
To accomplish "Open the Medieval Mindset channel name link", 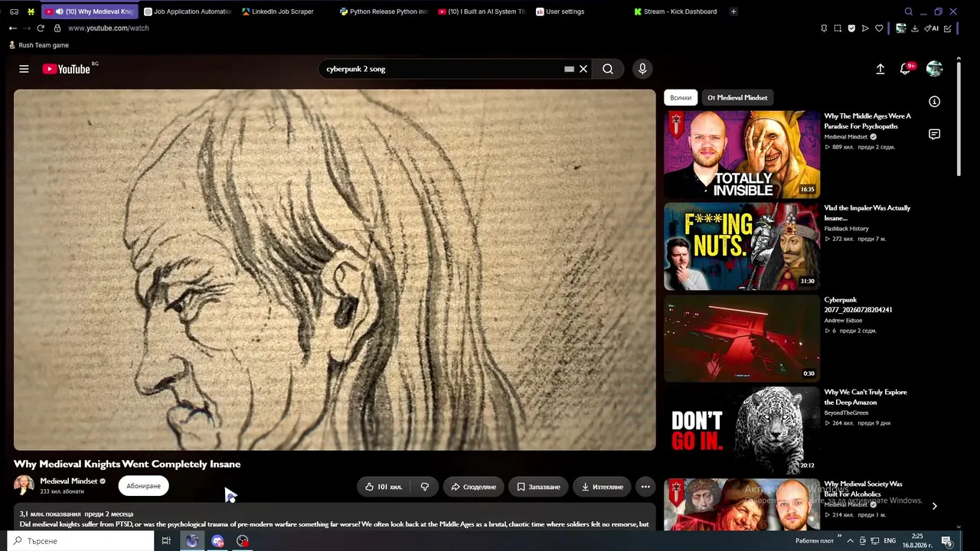I will (69, 481).
